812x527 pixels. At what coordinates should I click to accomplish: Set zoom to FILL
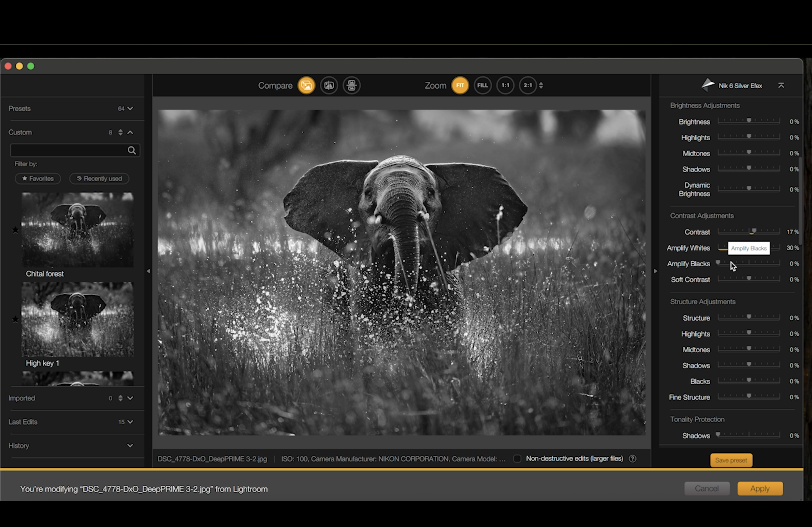pyautogui.click(x=482, y=85)
